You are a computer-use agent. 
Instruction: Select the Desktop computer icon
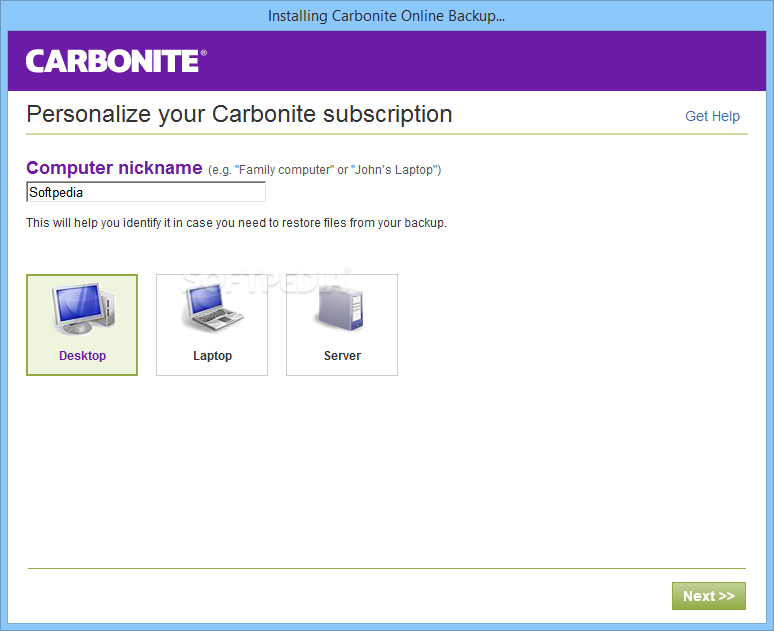[x=83, y=310]
